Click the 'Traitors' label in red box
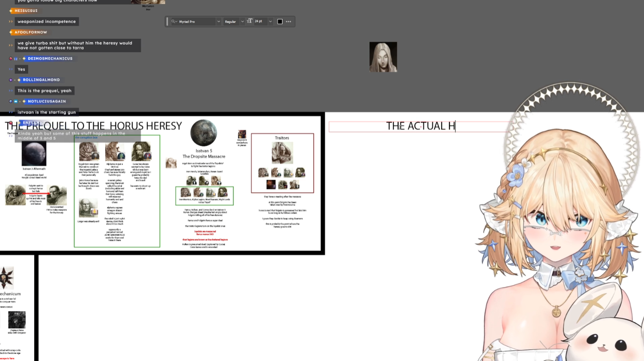 282,138
